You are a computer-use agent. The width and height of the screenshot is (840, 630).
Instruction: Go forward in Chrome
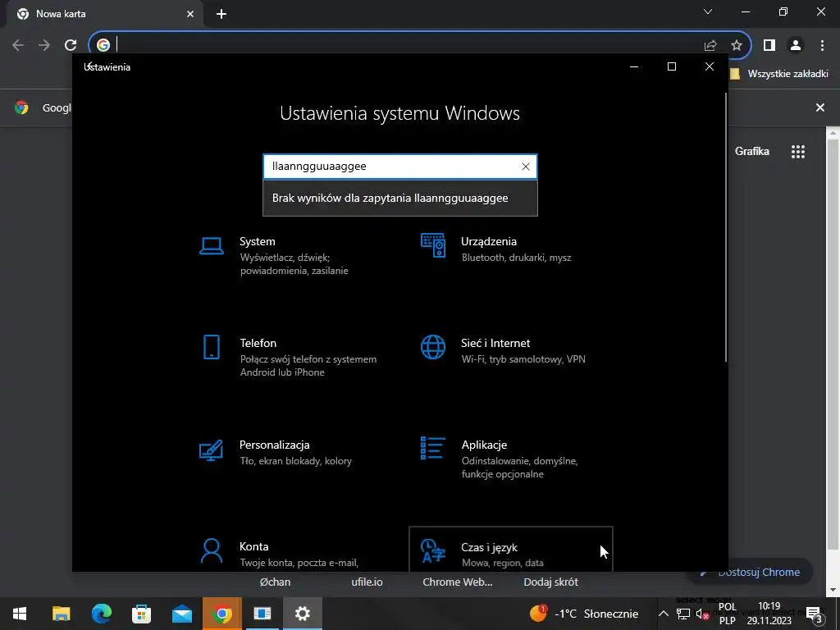pyautogui.click(x=44, y=45)
